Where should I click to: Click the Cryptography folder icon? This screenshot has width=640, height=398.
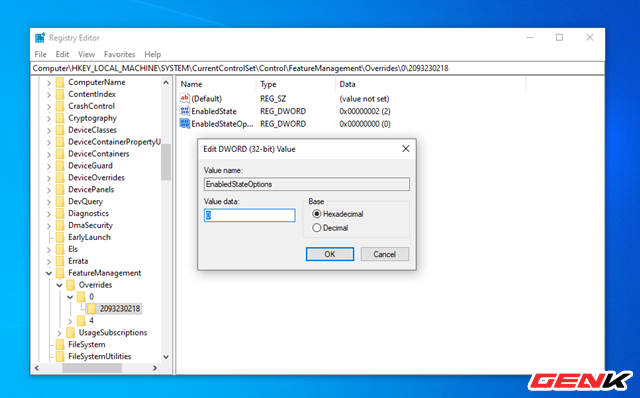pos(60,118)
